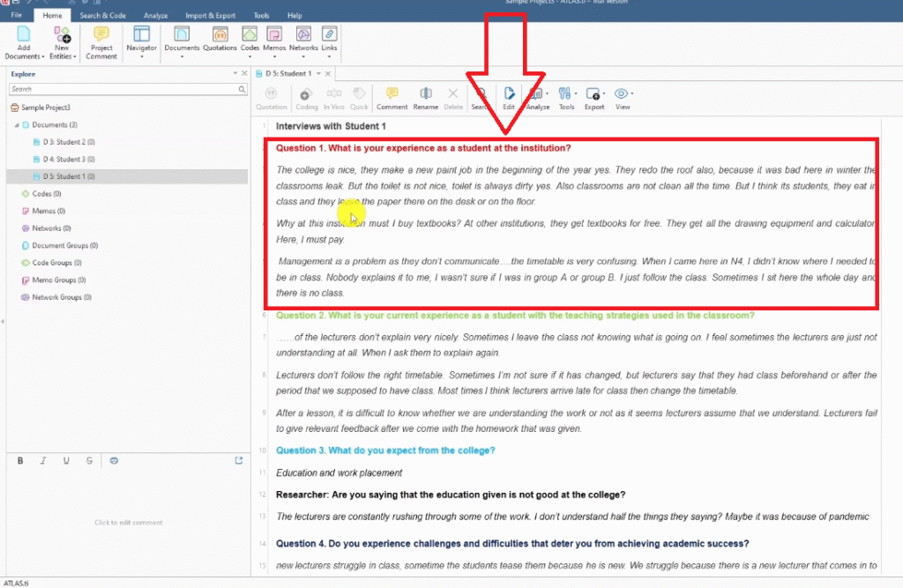The height and width of the screenshot is (588, 903).
Task: Open the Import & Export ribbon tab
Action: [x=210, y=16]
